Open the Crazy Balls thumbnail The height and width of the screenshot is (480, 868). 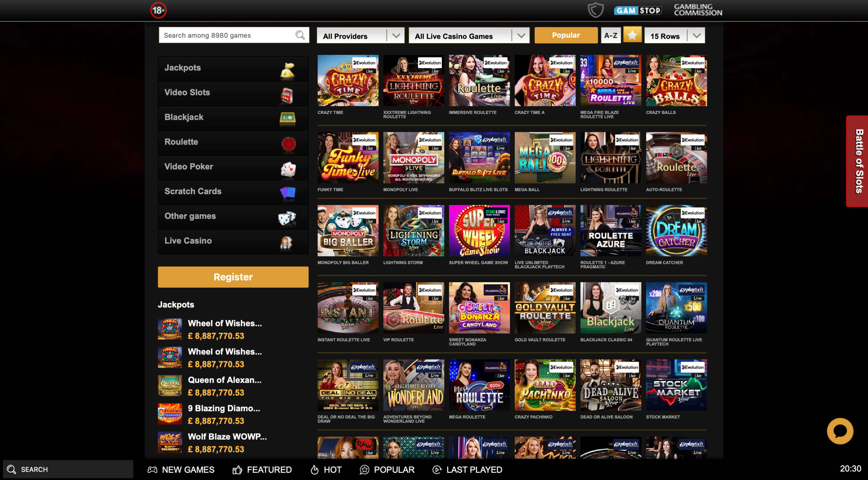coord(676,81)
